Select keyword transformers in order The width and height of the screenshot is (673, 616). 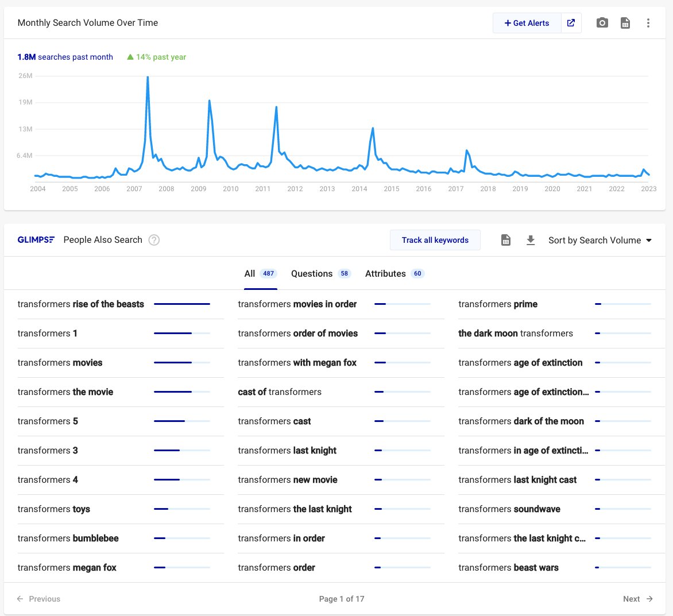click(x=281, y=538)
